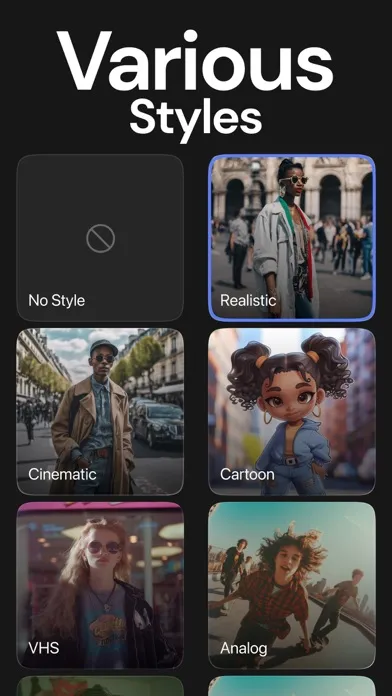Click the 'Cinematic' text label
Screen dimensions: 392x696
62,474
